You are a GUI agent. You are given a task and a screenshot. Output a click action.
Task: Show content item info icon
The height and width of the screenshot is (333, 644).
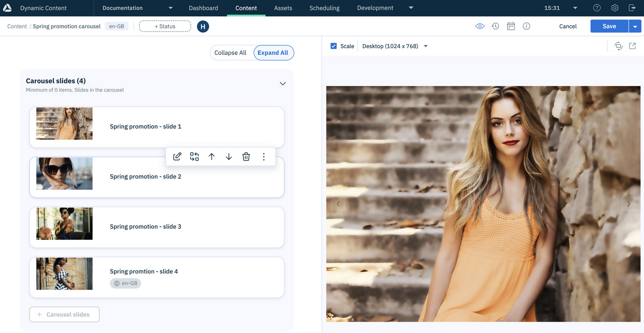(527, 26)
